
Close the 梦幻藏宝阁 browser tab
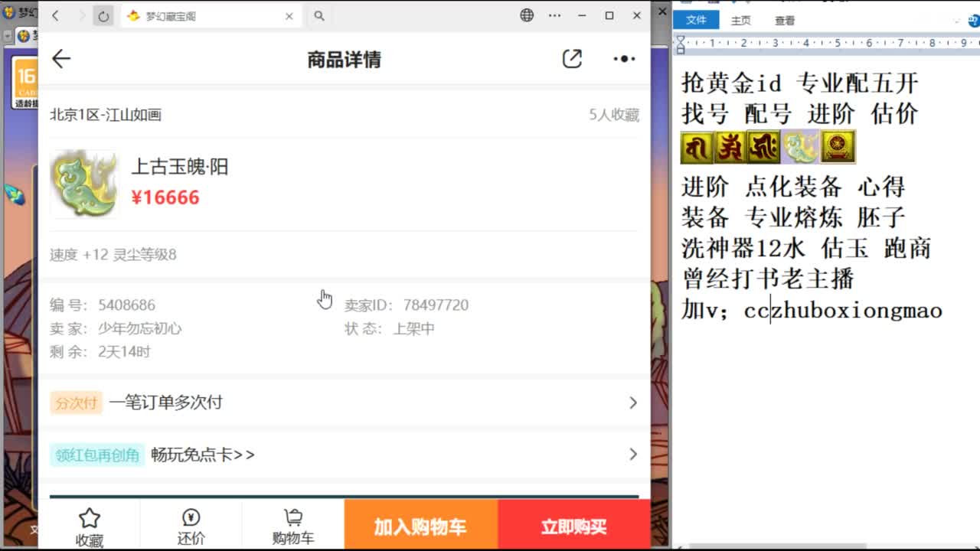(x=289, y=16)
